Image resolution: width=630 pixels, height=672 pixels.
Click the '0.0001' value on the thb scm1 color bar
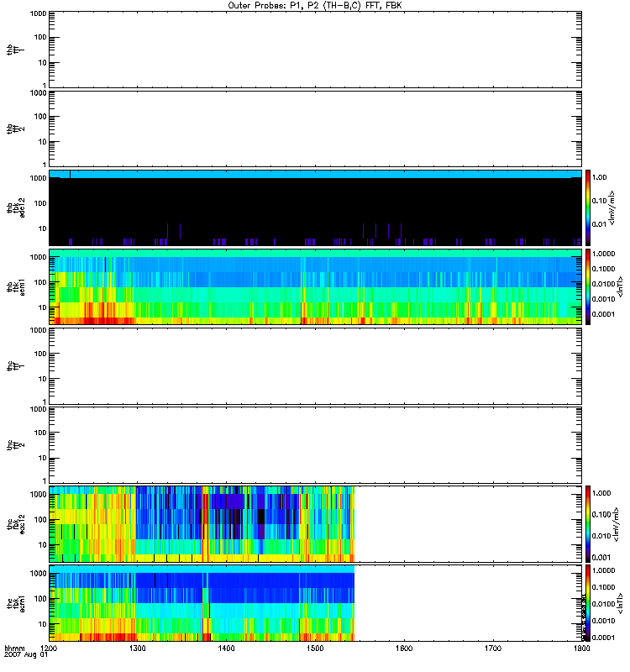click(x=603, y=314)
